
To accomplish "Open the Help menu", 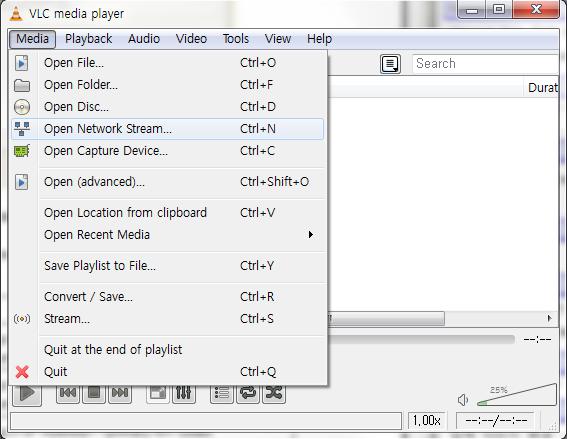I will (319, 39).
